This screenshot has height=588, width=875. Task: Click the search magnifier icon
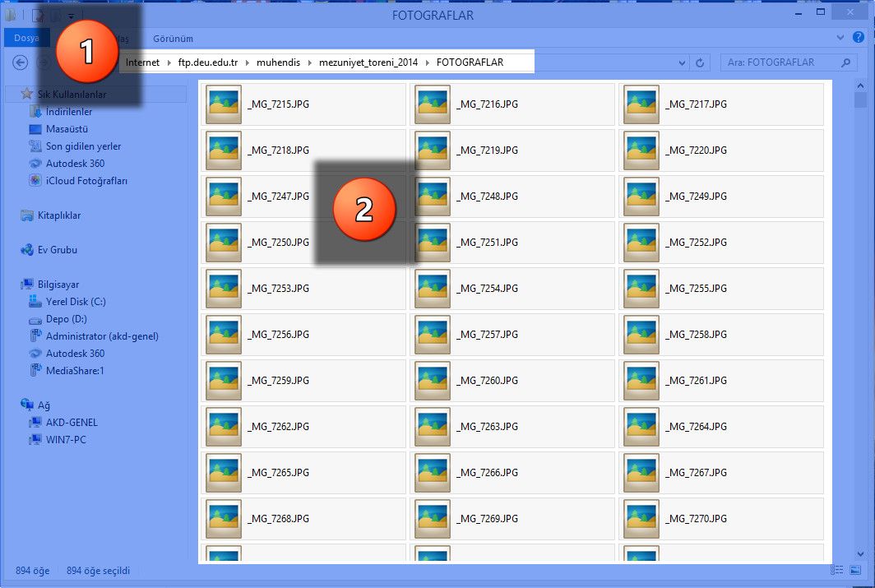(x=846, y=63)
